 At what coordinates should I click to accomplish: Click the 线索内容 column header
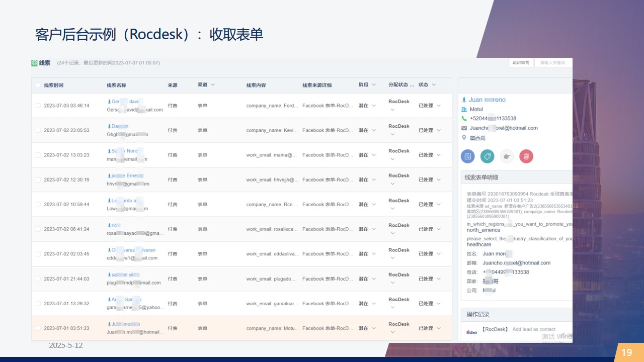point(256,85)
